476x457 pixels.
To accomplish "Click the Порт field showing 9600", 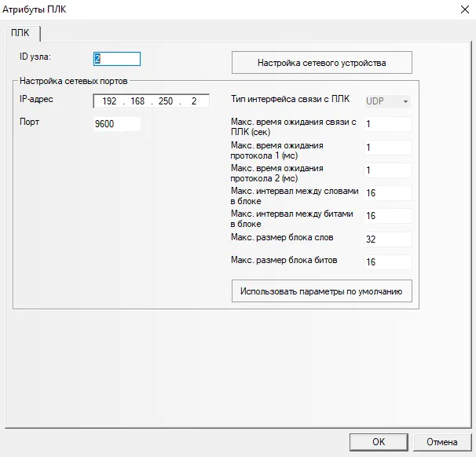I will pyautogui.click(x=116, y=124).
